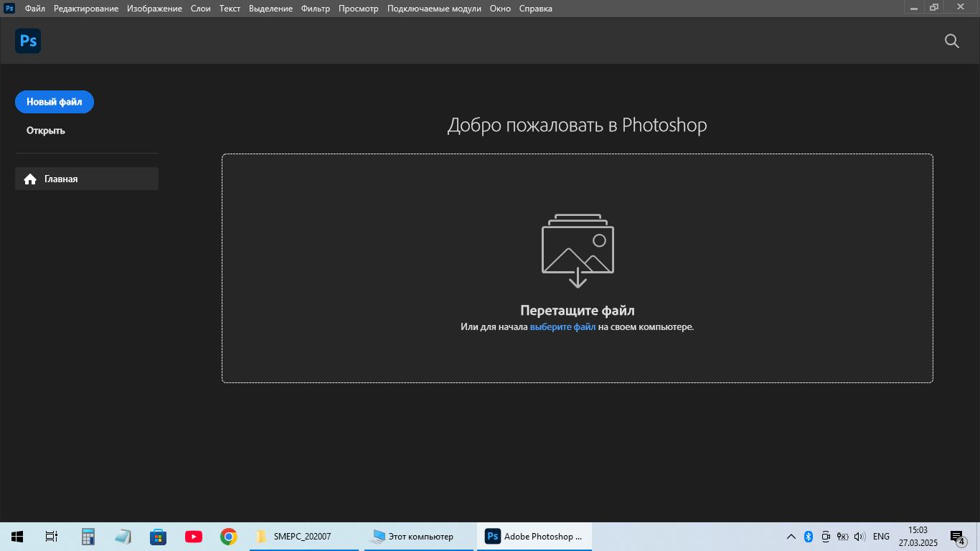The width and height of the screenshot is (980, 551).
Task: Launch the Calculator taskbar icon
Action: coord(88,537)
